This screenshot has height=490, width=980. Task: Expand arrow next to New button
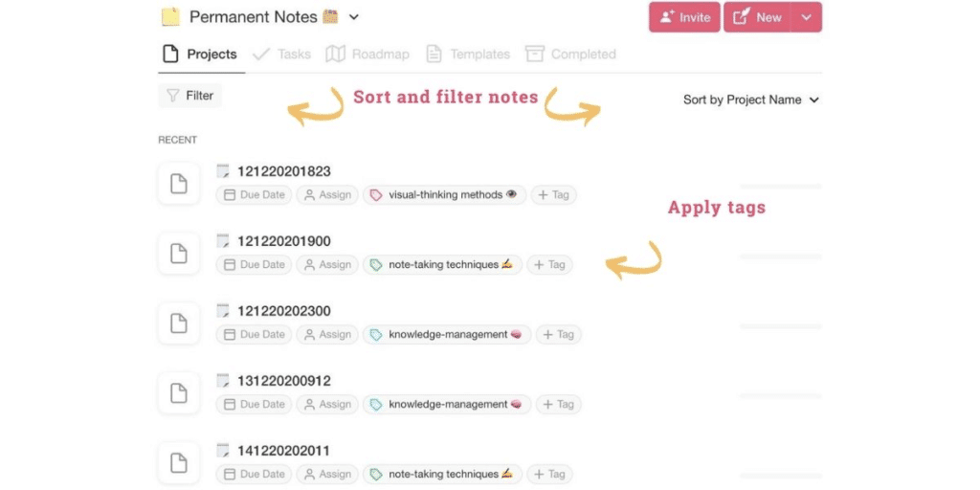coord(807,17)
